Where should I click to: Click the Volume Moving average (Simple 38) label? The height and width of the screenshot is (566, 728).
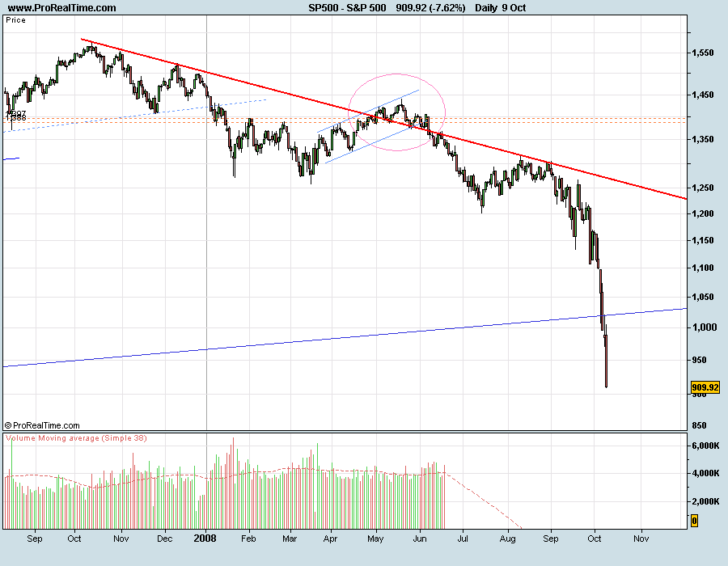click(76, 438)
